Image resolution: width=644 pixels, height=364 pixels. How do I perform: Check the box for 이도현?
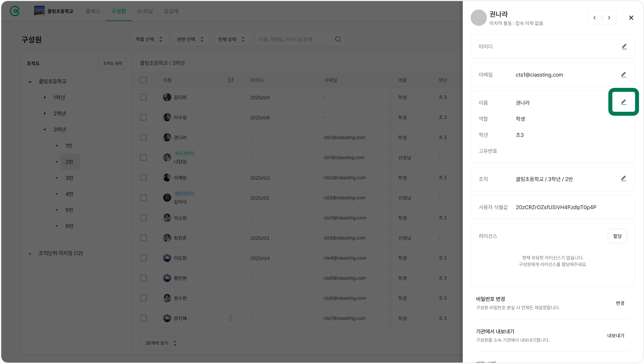(143, 258)
